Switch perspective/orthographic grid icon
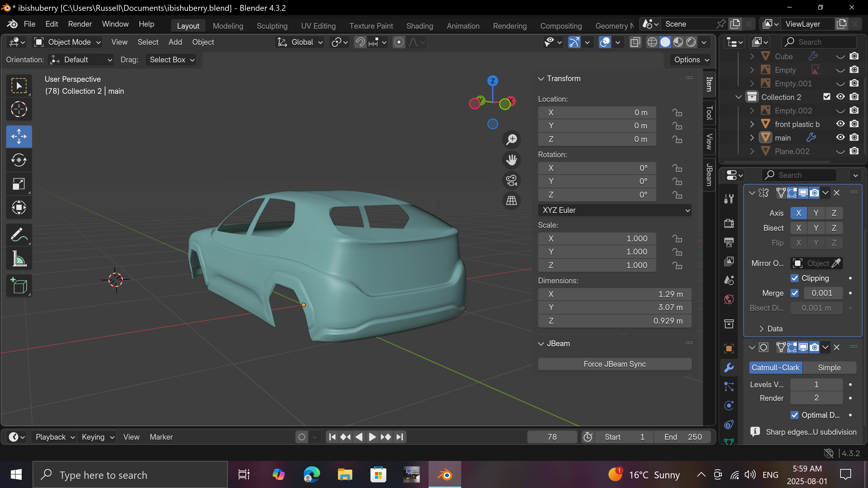The width and height of the screenshot is (868, 488). (512, 201)
